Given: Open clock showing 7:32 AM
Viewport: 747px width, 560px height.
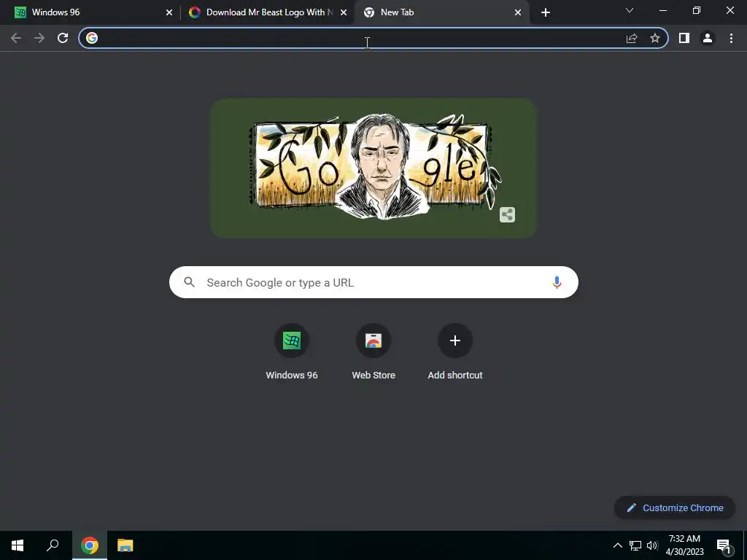Looking at the screenshot, I should (x=684, y=545).
